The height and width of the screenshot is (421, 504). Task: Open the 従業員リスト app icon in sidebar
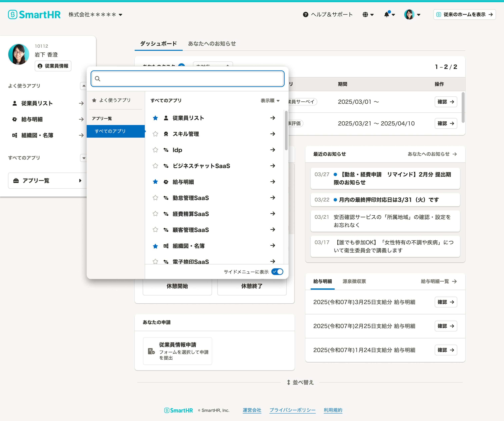pos(14,103)
